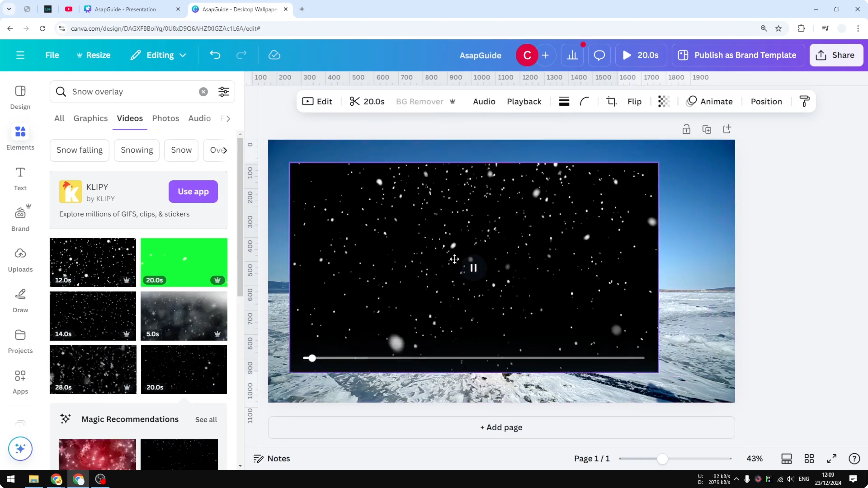
Task: Open the search filters control
Action: (223, 91)
